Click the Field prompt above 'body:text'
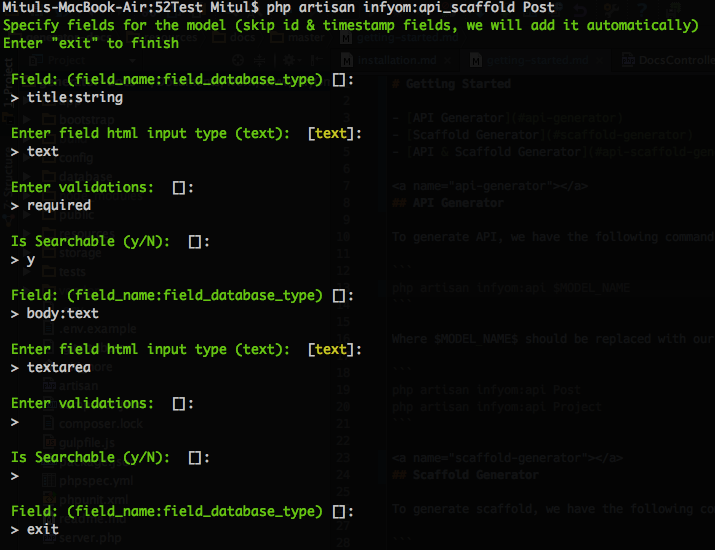This screenshot has width=715, height=550. tap(182, 296)
